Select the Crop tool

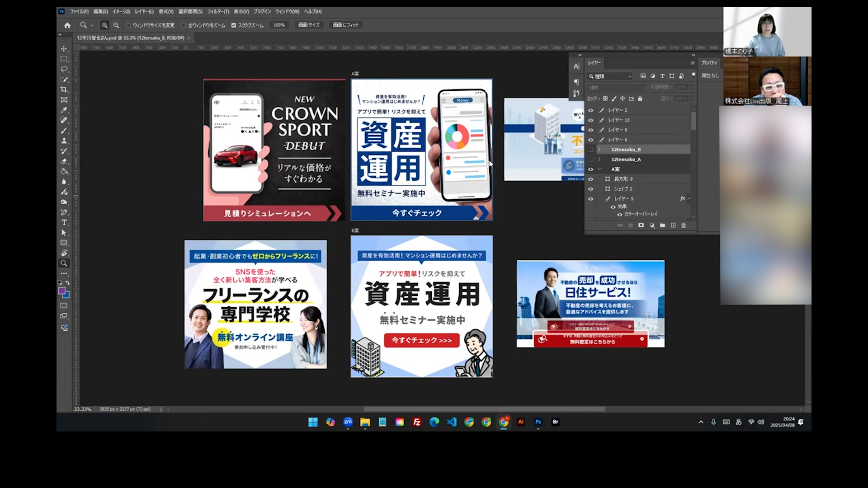point(64,89)
